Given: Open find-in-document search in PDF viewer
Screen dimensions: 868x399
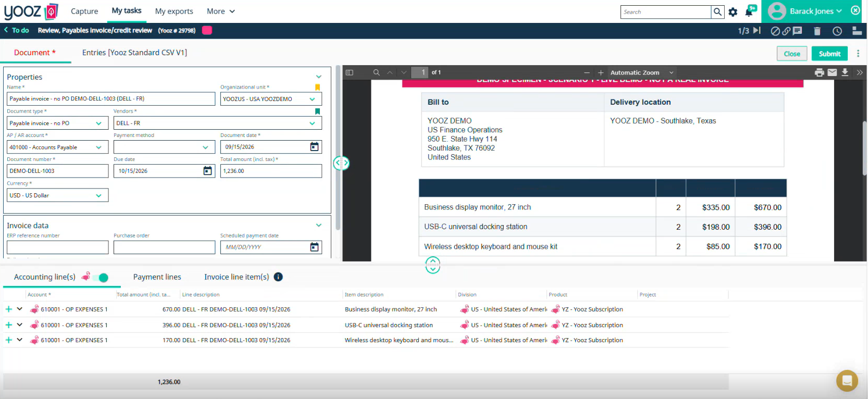Looking at the screenshot, I should click(x=376, y=72).
